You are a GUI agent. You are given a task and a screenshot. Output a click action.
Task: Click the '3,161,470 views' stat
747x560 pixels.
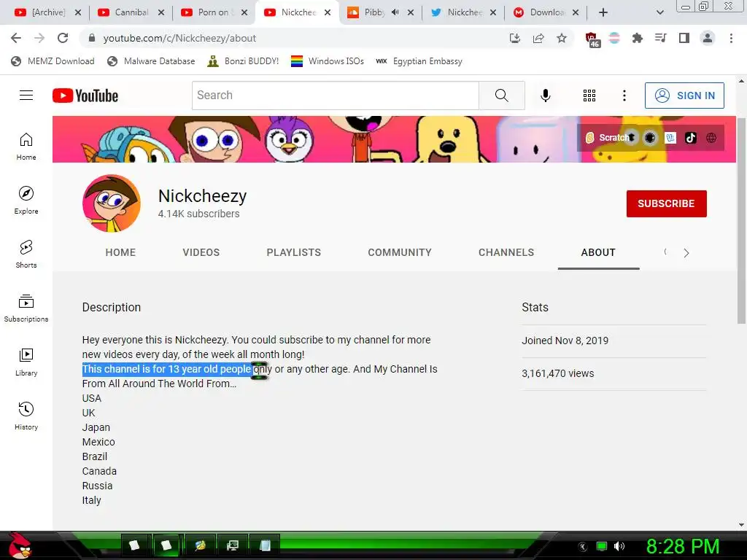[x=557, y=373]
